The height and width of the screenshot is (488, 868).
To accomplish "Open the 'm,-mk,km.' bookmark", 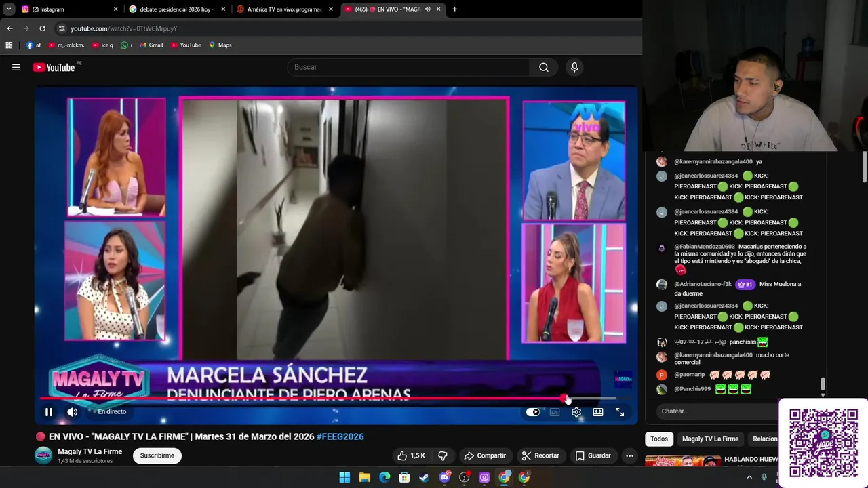I will pos(66,45).
